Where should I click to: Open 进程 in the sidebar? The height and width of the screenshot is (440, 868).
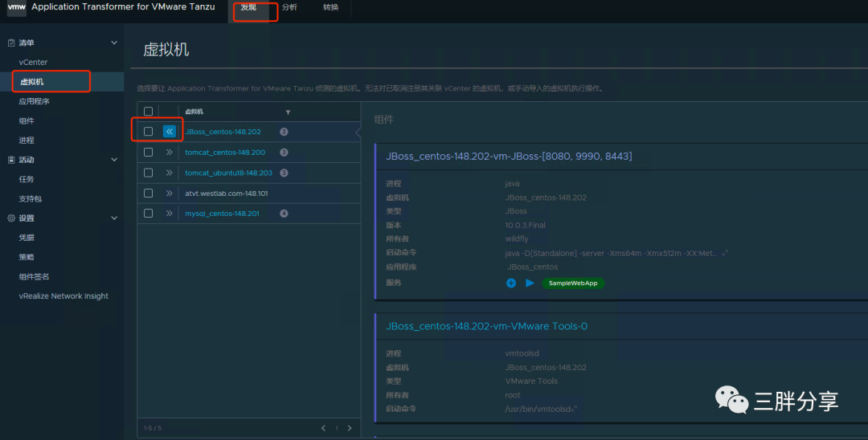pos(27,141)
